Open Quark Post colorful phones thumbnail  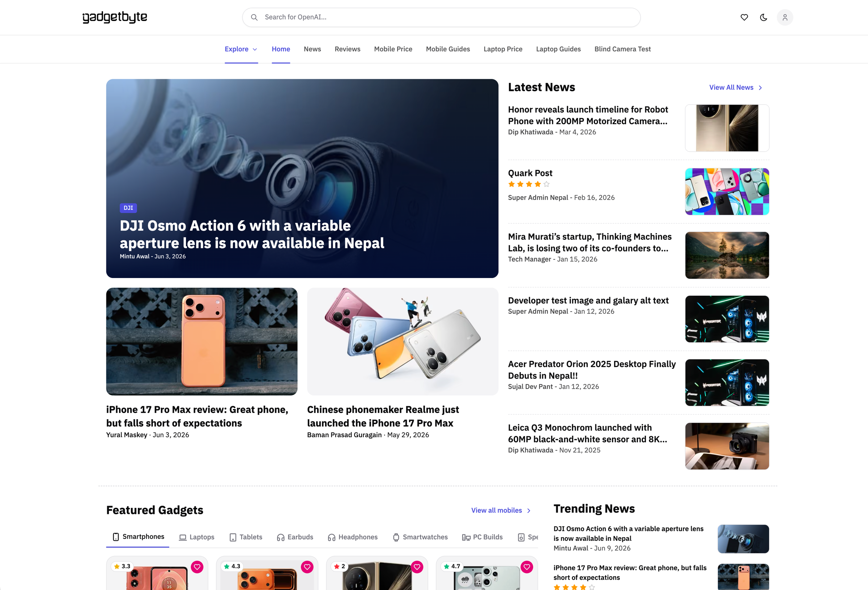pos(727,191)
